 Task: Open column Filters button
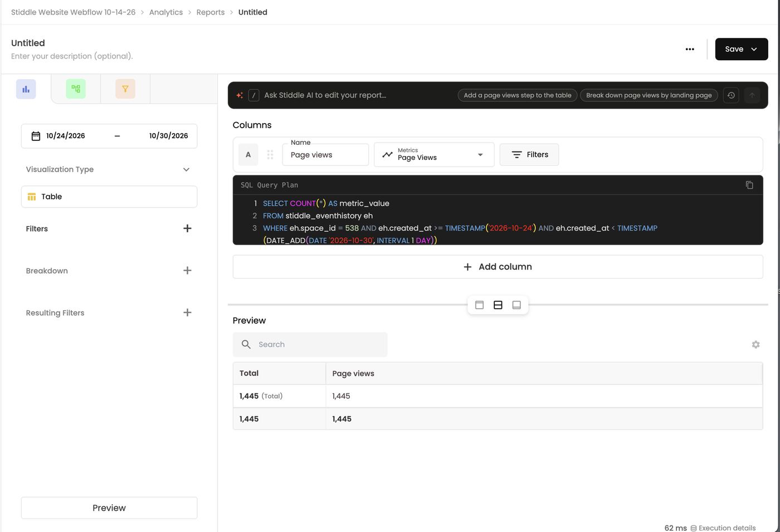coord(529,155)
